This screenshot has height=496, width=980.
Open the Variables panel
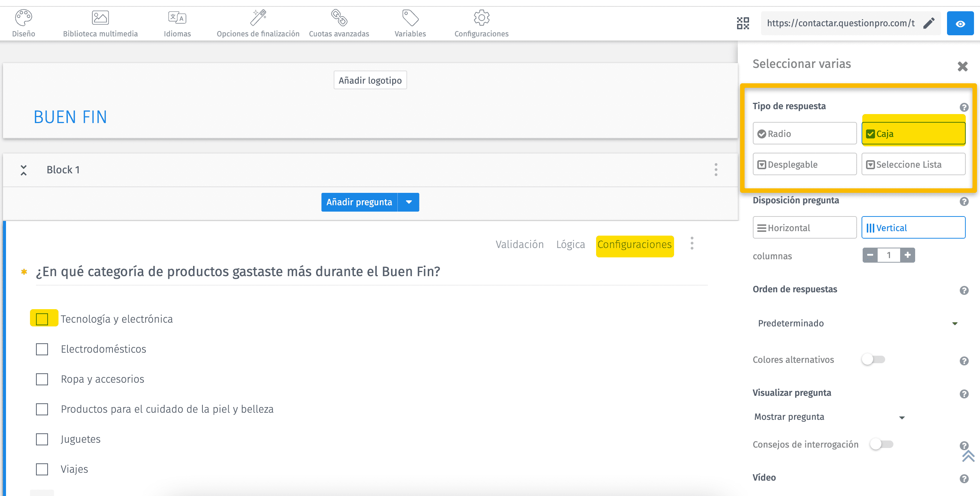click(410, 23)
